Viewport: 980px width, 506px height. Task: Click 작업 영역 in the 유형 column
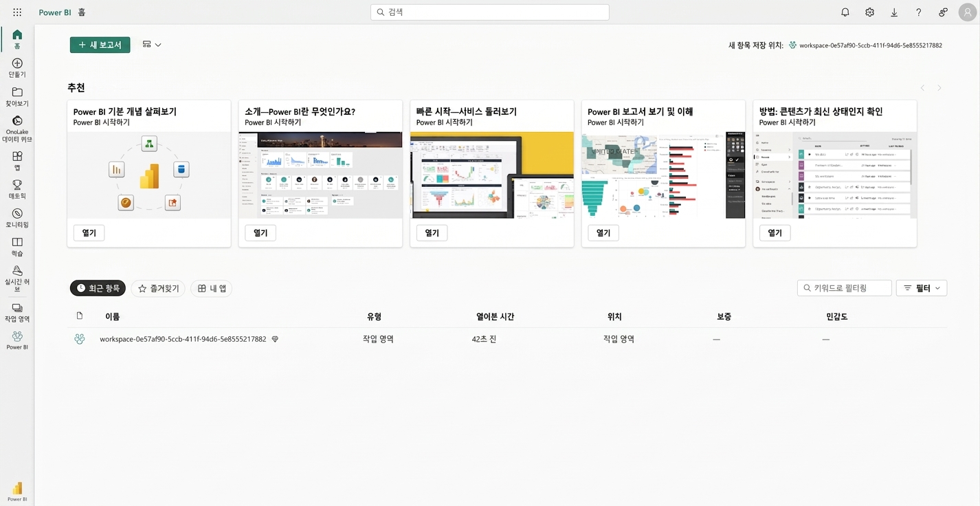pos(378,339)
